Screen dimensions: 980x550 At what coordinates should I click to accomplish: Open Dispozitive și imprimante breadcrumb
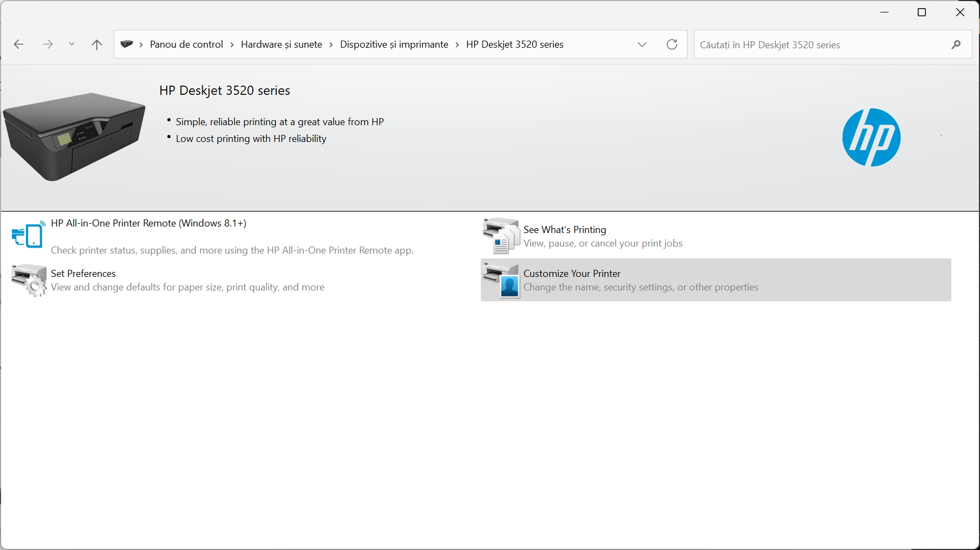(394, 44)
